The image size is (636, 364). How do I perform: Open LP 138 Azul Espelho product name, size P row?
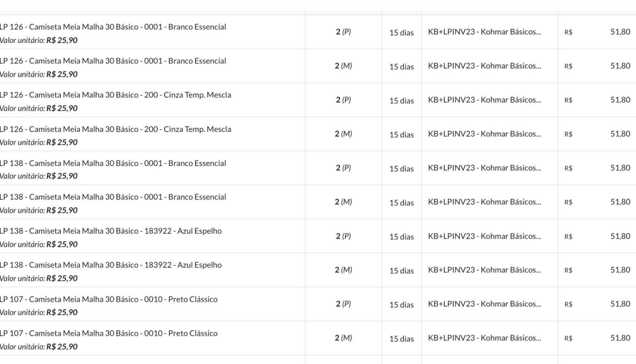point(111,231)
